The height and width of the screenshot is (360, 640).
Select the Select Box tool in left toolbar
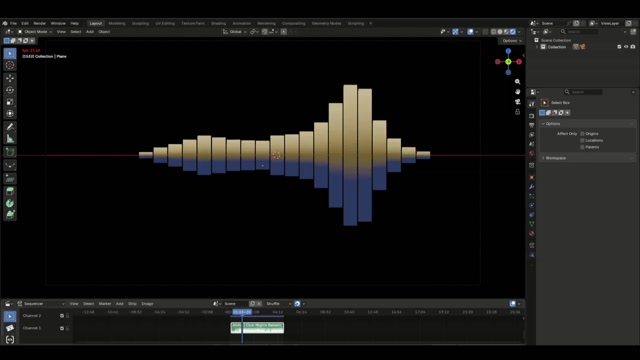click(10, 53)
